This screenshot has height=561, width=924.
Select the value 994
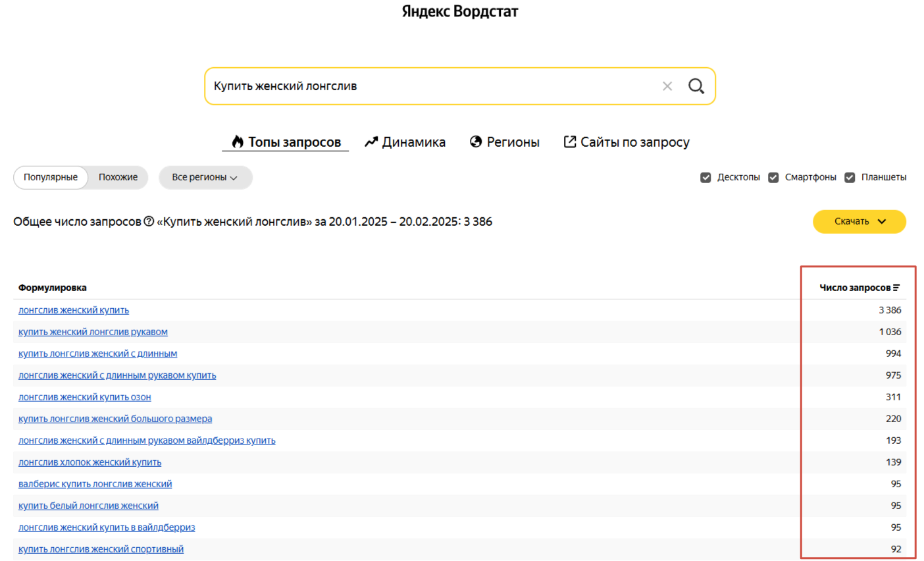893,354
